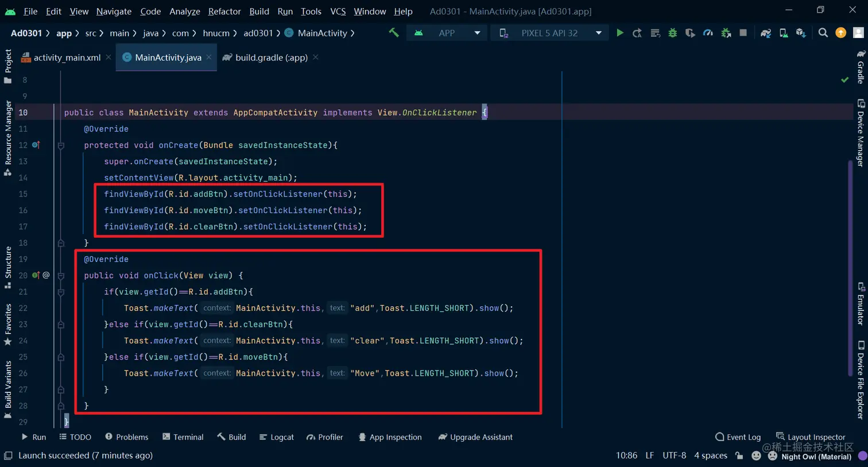Click the sad face feedback icon
The width and height of the screenshot is (868, 467).
(x=773, y=456)
